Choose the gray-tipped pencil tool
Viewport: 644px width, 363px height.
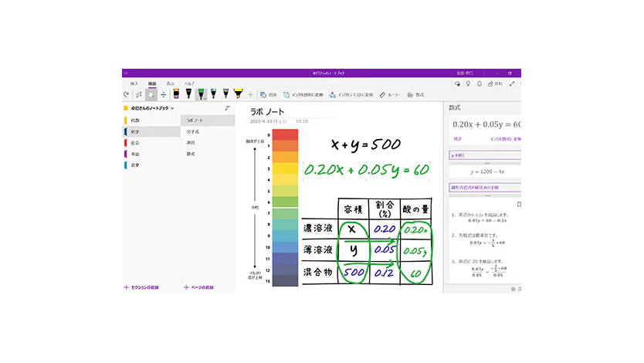(226, 94)
